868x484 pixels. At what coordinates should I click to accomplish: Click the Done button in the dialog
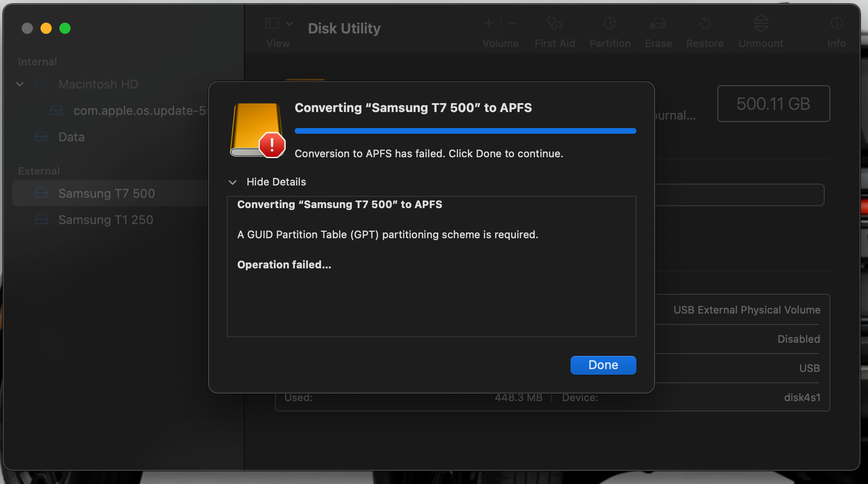[x=603, y=365]
